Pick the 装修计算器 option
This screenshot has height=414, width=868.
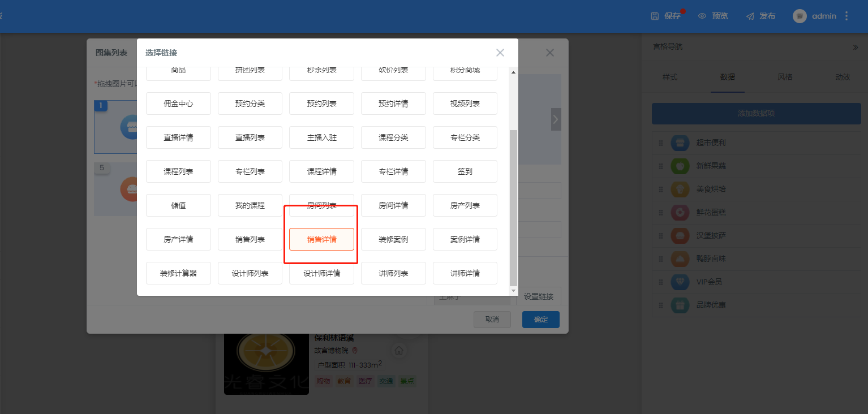178,273
